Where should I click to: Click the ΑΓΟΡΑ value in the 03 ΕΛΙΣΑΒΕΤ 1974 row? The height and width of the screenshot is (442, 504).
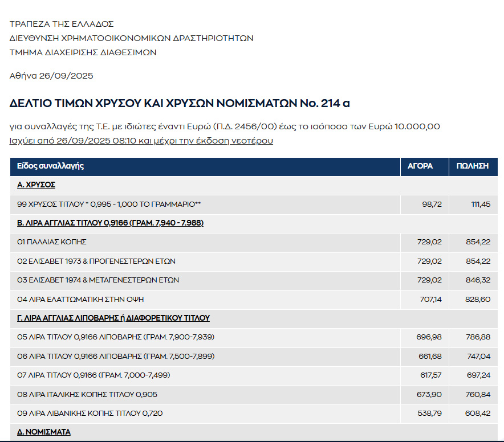click(429, 280)
